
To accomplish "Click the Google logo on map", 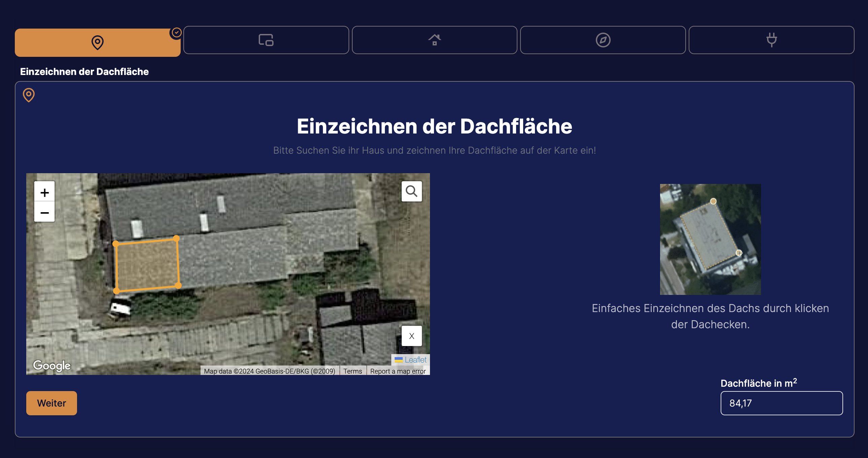I will 51,366.
